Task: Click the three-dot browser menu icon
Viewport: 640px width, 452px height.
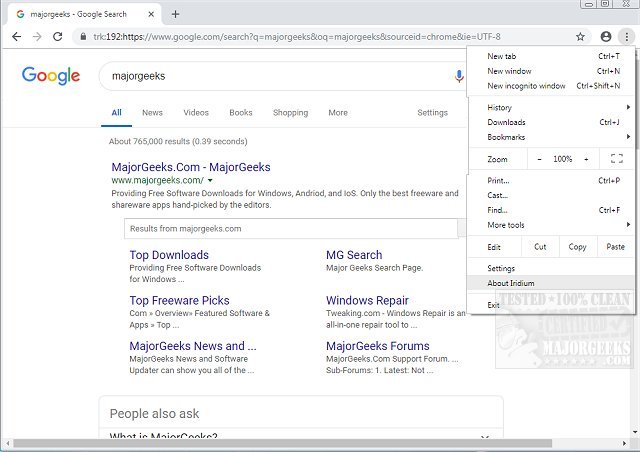Action: click(x=627, y=37)
